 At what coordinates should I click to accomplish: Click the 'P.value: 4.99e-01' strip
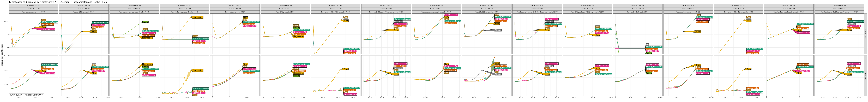(436, 9)
